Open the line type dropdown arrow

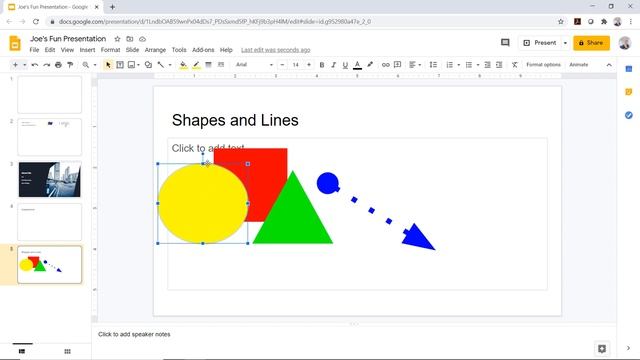click(x=170, y=65)
